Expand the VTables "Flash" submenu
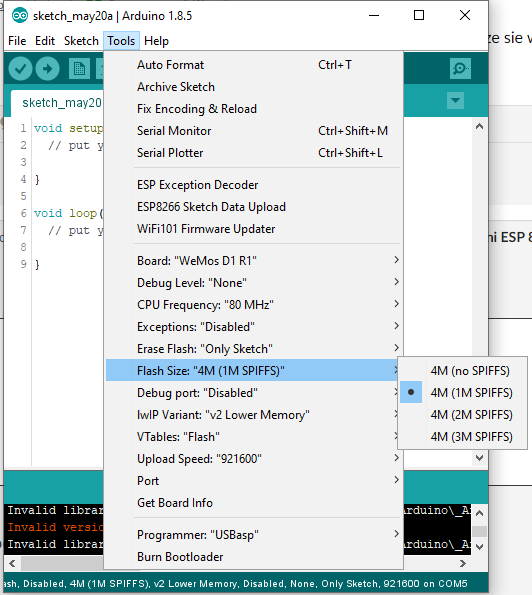 point(252,437)
